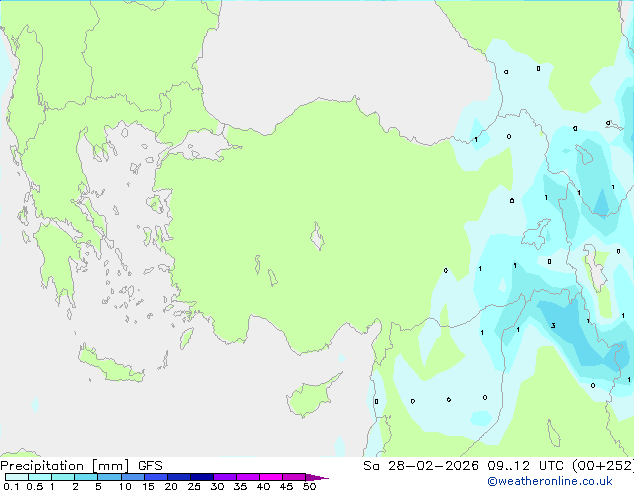Image resolution: width=634 pixels, height=490 pixels.
Task: Click the 30–35 mm purple legend swatch
Action: [x=225, y=477]
